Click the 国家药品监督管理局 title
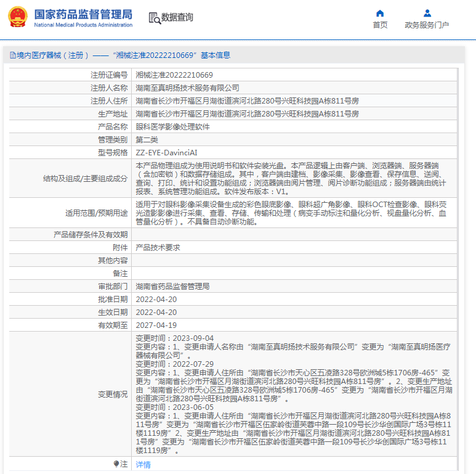Screen dimensions: 476x474 pyautogui.click(x=83, y=14)
